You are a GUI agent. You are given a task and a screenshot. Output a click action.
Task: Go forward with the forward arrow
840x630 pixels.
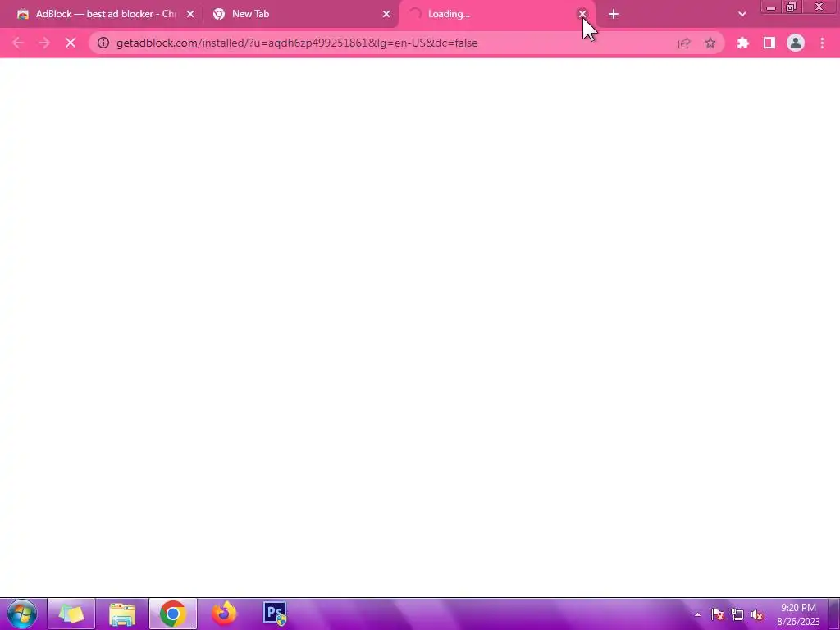pyautogui.click(x=44, y=43)
